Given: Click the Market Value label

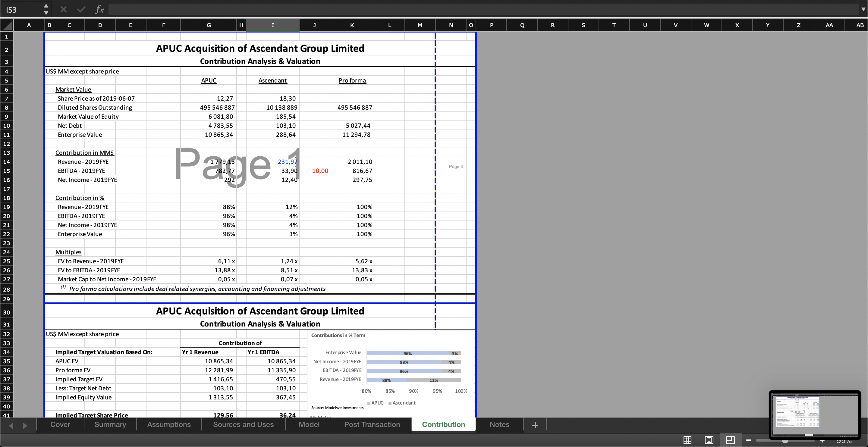Looking at the screenshot, I should 73,89.
